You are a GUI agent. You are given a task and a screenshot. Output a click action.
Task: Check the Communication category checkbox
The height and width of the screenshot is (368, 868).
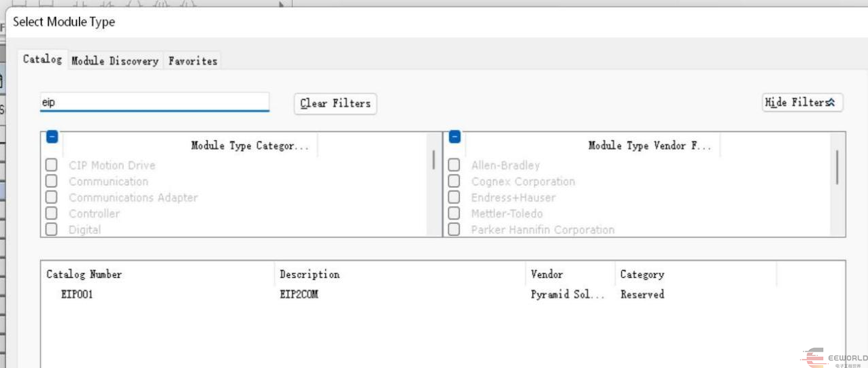click(x=51, y=182)
